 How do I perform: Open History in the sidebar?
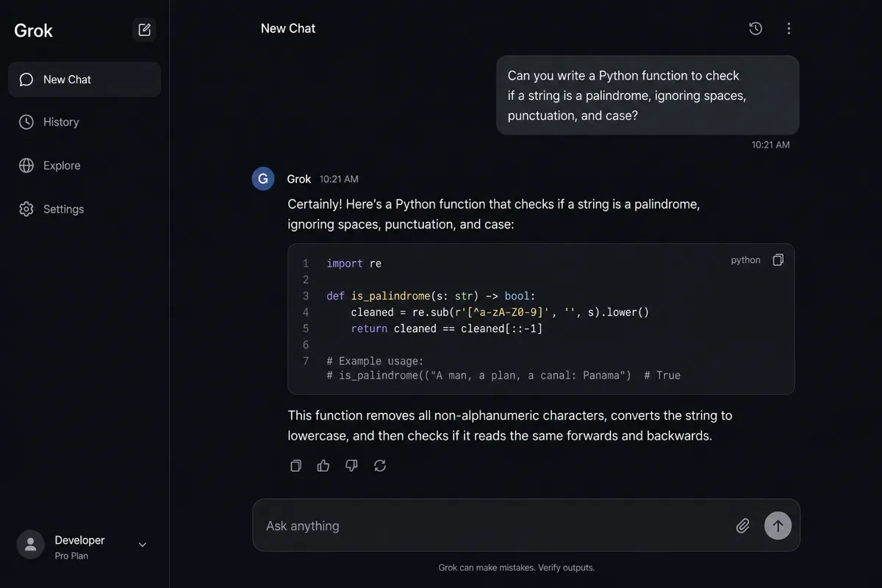[x=85, y=122]
